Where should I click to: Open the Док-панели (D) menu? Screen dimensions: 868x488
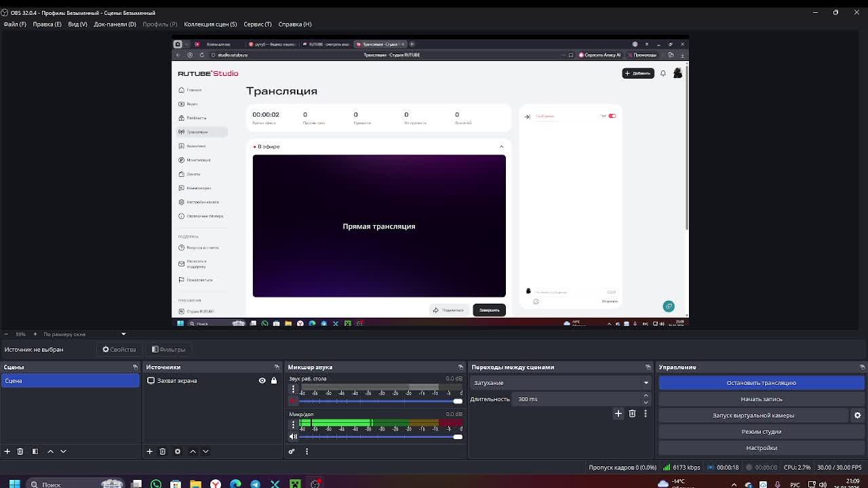tap(115, 24)
